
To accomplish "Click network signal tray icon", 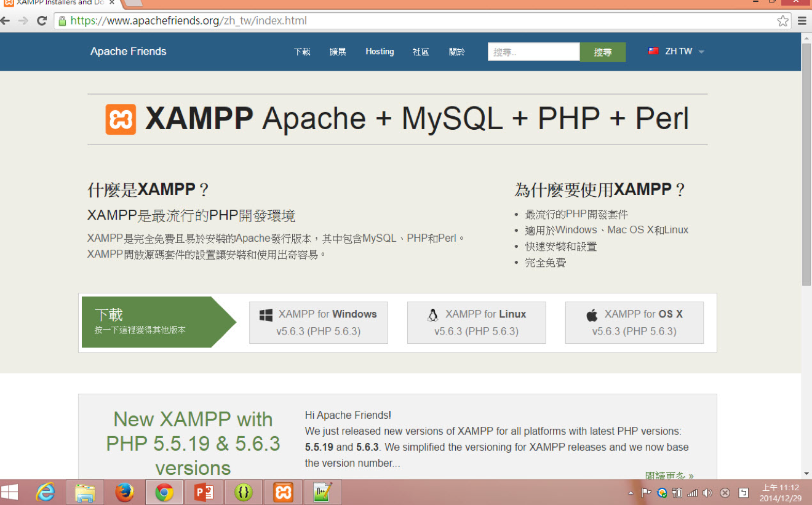I will click(692, 493).
